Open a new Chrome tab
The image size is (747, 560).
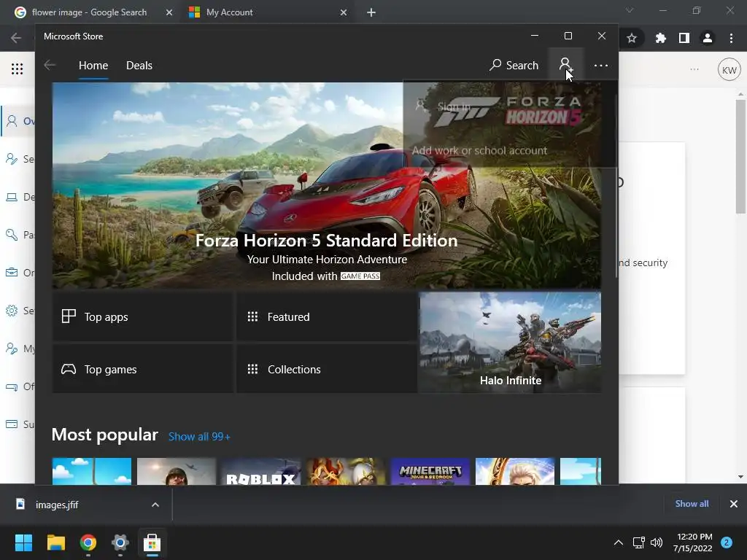click(371, 12)
